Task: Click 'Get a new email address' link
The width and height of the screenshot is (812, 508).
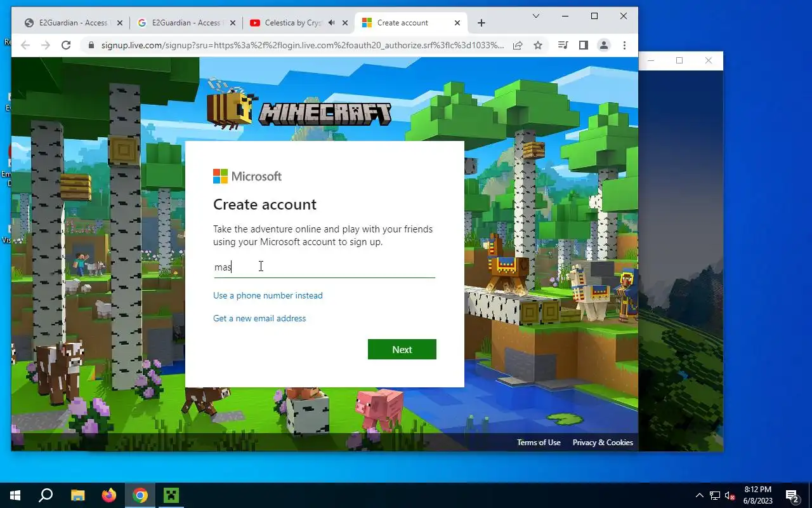Action: [x=259, y=318]
